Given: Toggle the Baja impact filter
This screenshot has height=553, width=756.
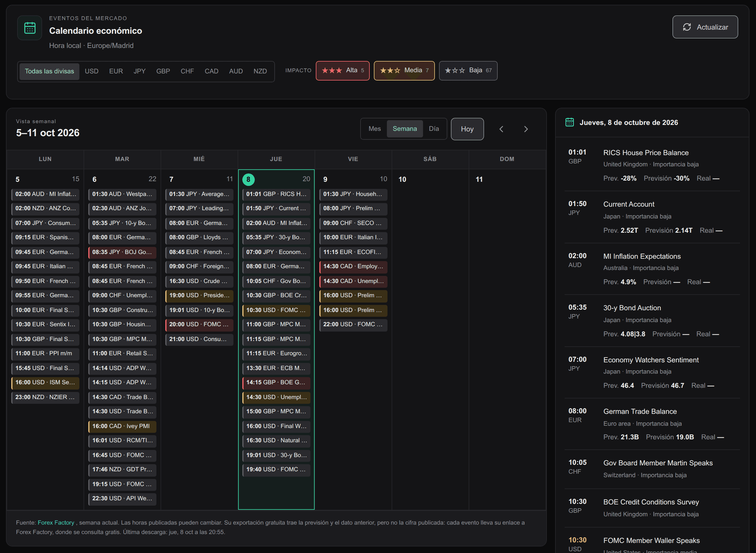Looking at the screenshot, I should tap(468, 71).
